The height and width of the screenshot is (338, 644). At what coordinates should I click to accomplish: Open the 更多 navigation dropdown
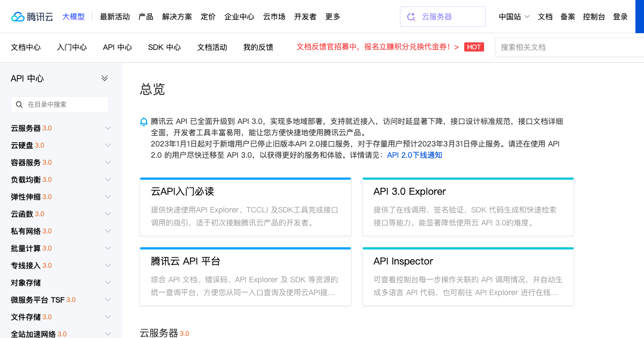click(x=332, y=17)
